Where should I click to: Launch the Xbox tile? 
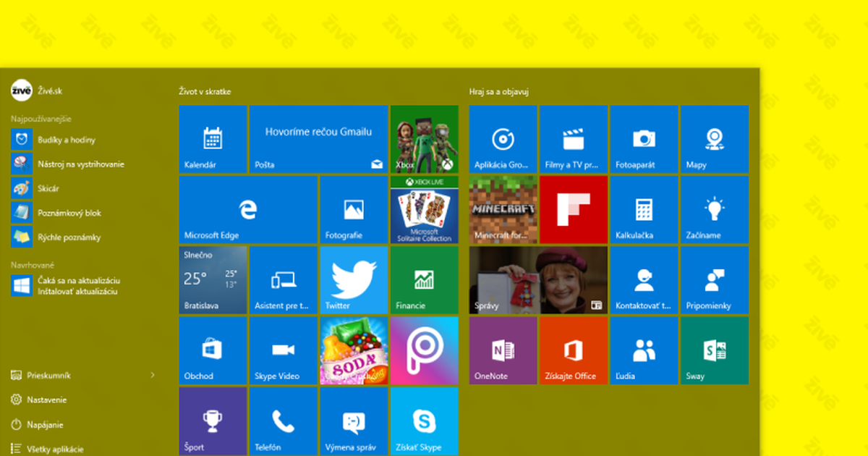point(424,139)
